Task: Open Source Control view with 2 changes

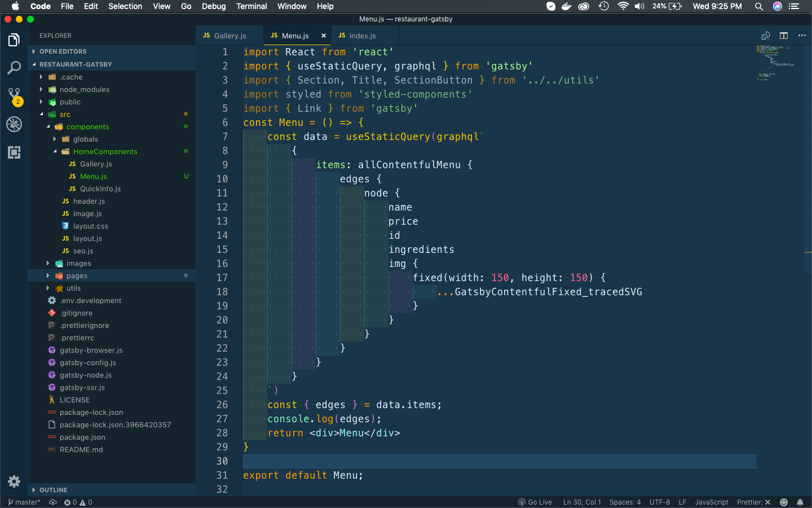Action: [x=14, y=96]
